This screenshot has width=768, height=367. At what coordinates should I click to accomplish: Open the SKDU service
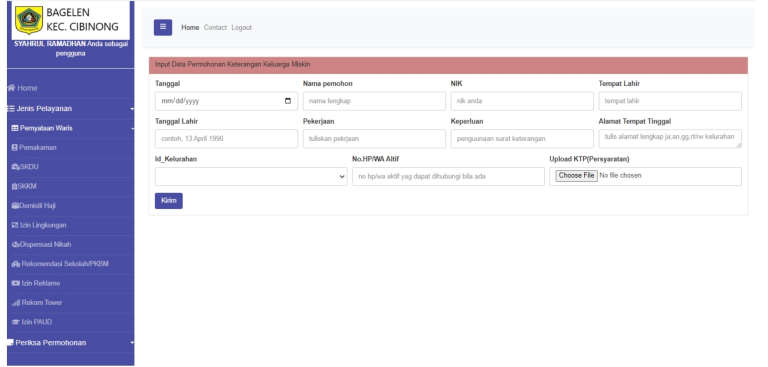[71, 167]
